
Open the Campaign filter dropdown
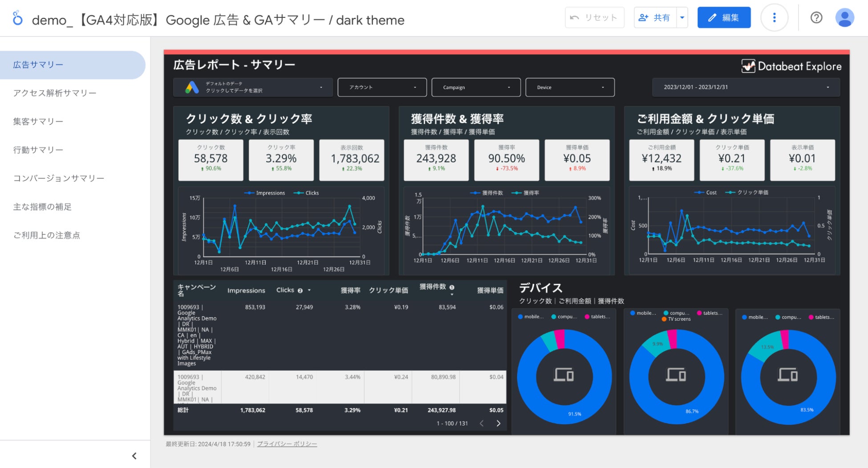coord(476,87)
